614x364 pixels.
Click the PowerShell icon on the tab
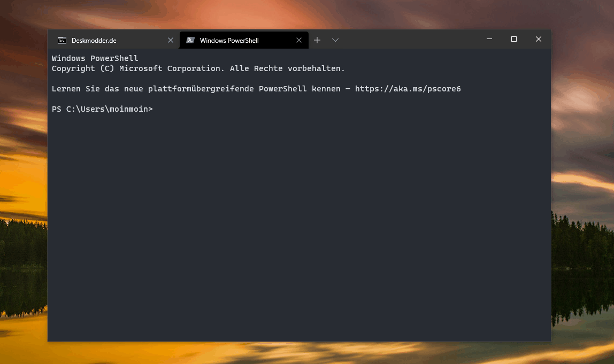190,40
